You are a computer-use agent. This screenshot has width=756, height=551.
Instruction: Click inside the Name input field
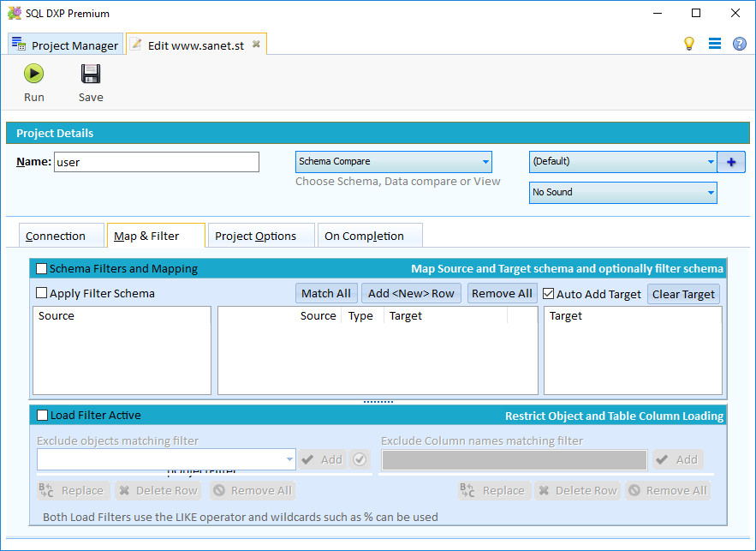157,161
